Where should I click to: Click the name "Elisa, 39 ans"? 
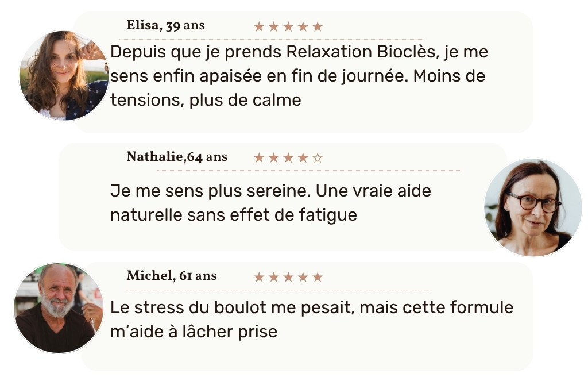[x=165, y=26]
